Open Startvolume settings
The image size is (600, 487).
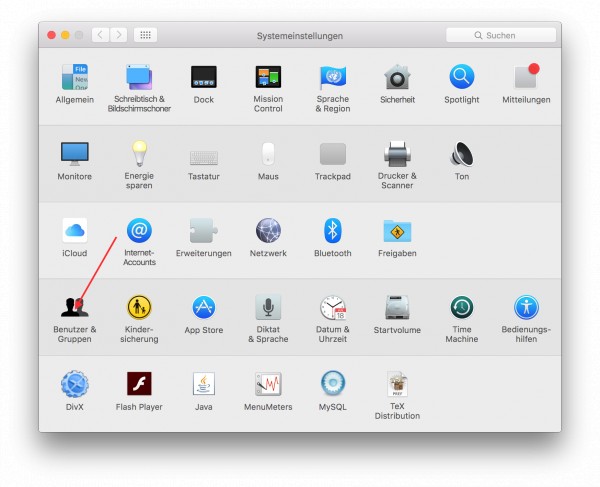(397, 307)
